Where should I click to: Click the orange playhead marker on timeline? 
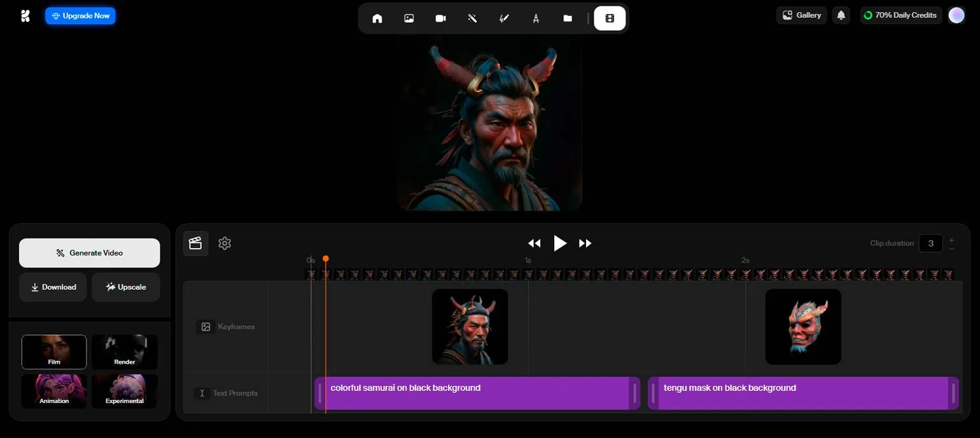[x=326, y=259]
